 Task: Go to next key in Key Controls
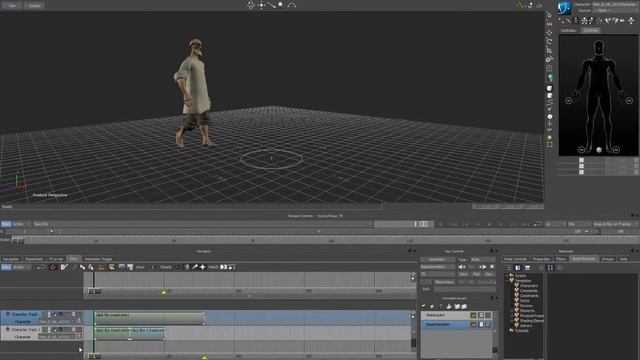[482, 267]
